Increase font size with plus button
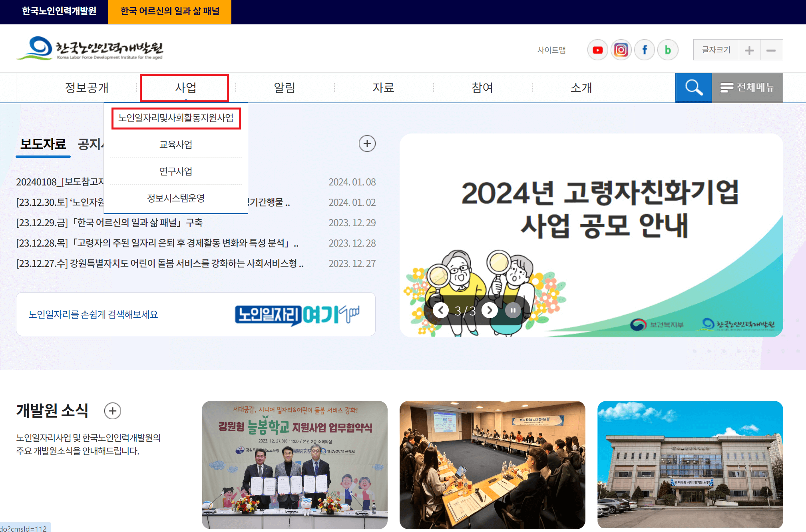 pyautogui.click(x=749, y=50)
